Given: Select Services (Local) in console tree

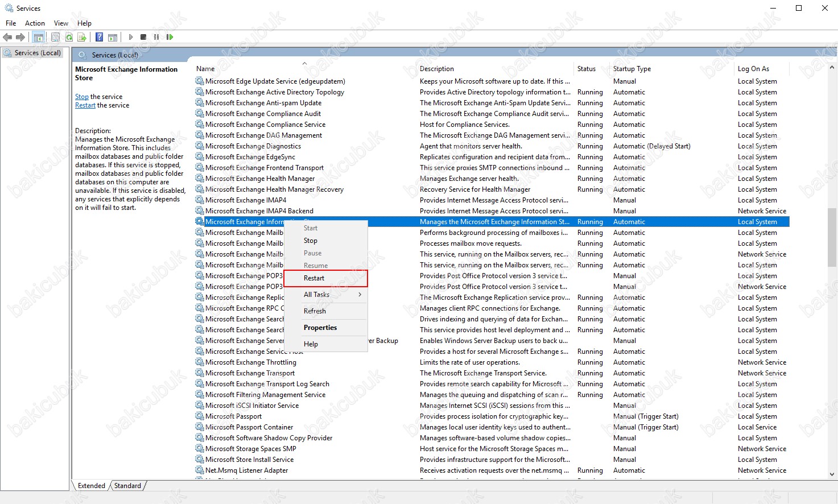Looking at the screenshot, I should [32, 53].
